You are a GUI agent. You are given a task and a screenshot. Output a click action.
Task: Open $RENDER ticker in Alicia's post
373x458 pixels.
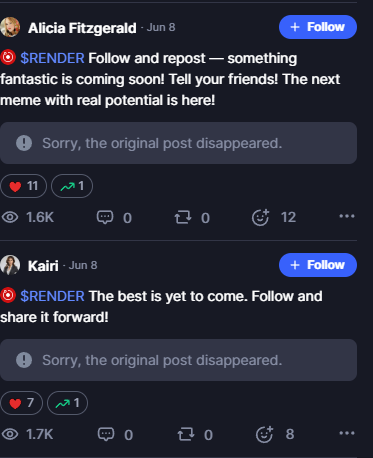tap(52, 58)
